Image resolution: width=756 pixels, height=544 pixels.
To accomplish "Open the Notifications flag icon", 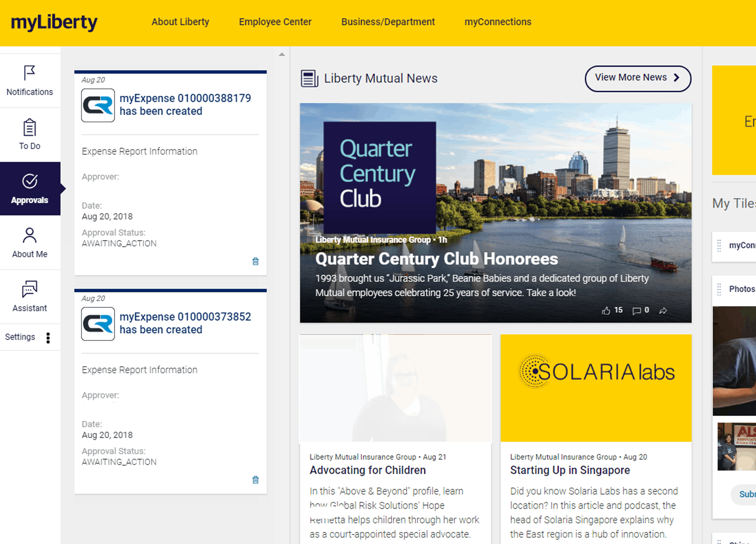I will (30, 73).
